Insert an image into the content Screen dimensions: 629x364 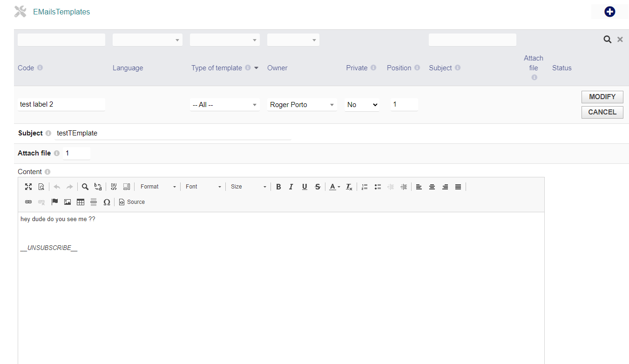click(68, 202)
